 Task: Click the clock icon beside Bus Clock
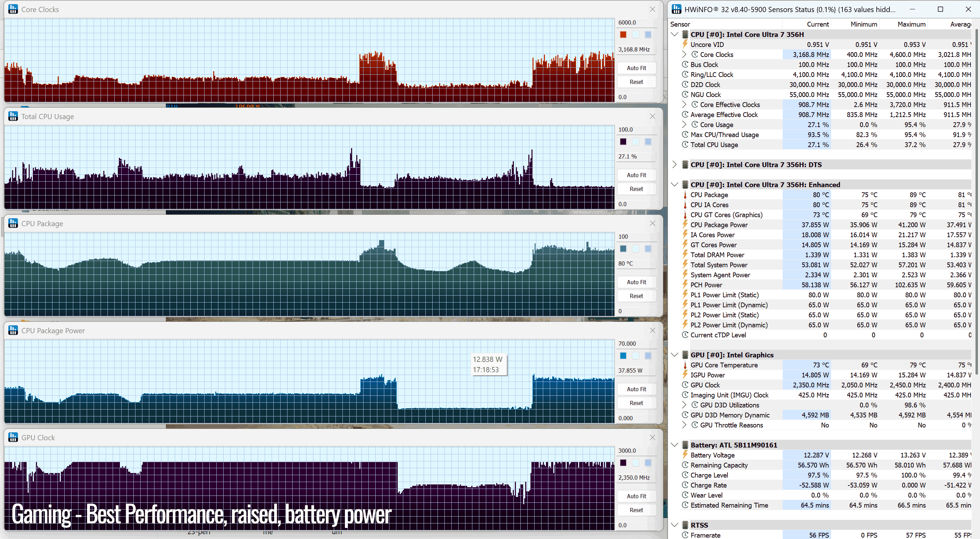pyautogui.click(x=685, y=64)
